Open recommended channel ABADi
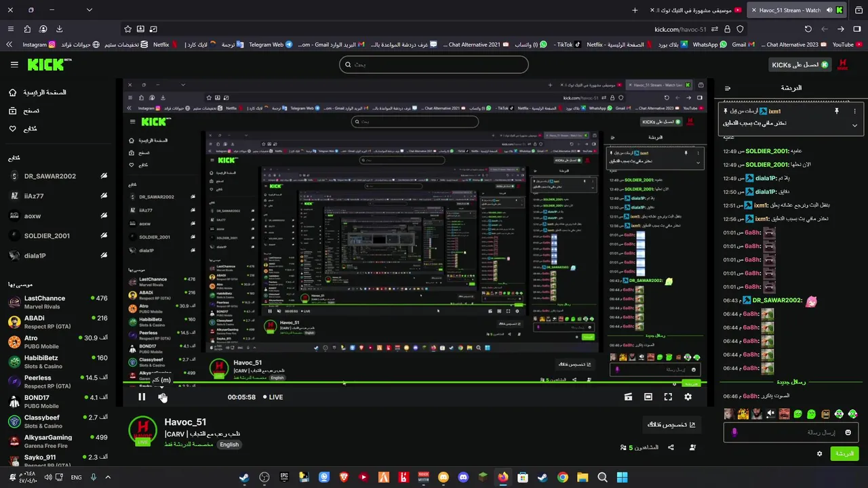Image resolution: width=868 pixels, height=488 pixels. click(x=59, y=322)
